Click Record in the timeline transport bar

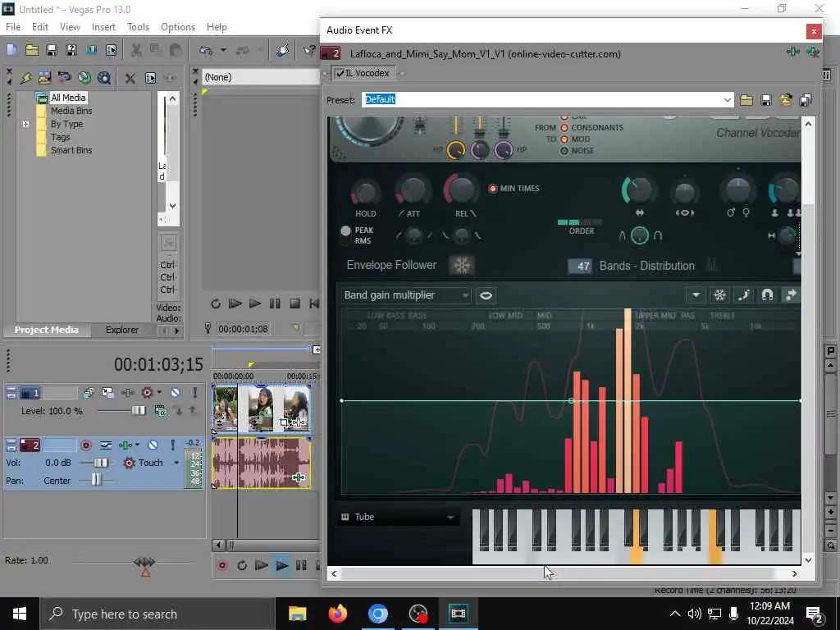[222, 566]
